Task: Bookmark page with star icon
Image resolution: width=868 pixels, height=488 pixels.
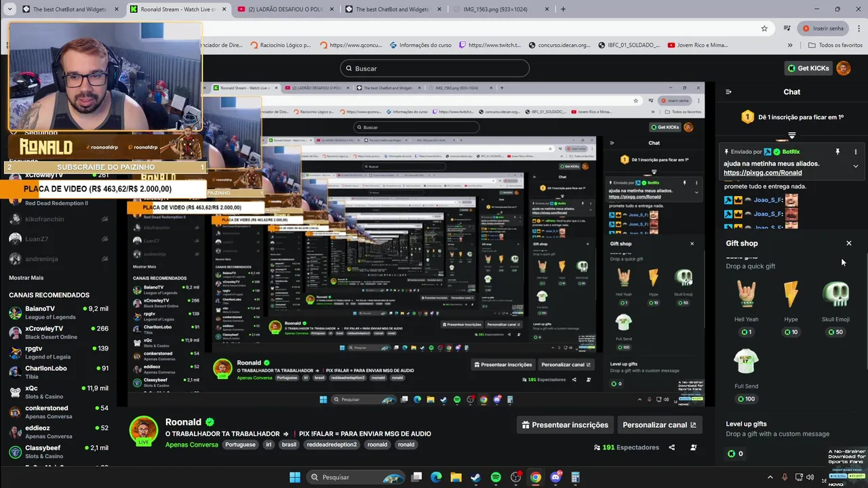Action: coord(764,28)
